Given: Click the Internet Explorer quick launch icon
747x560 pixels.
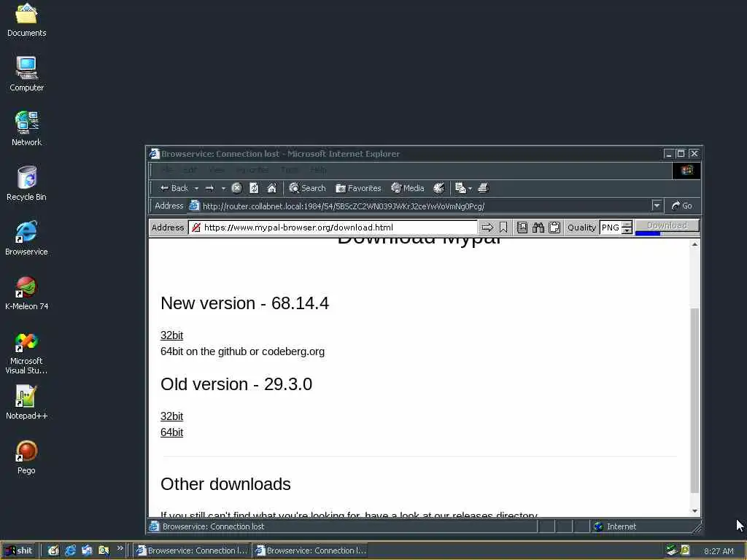Looking at the screenshot, I should (x=71, y=551).
